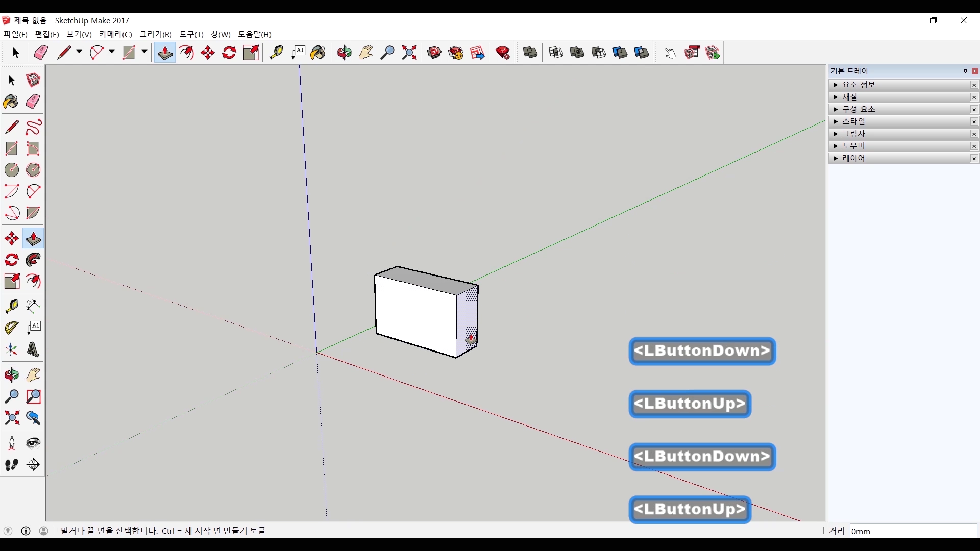Open the 도구(T) menu

pos(191,34)
